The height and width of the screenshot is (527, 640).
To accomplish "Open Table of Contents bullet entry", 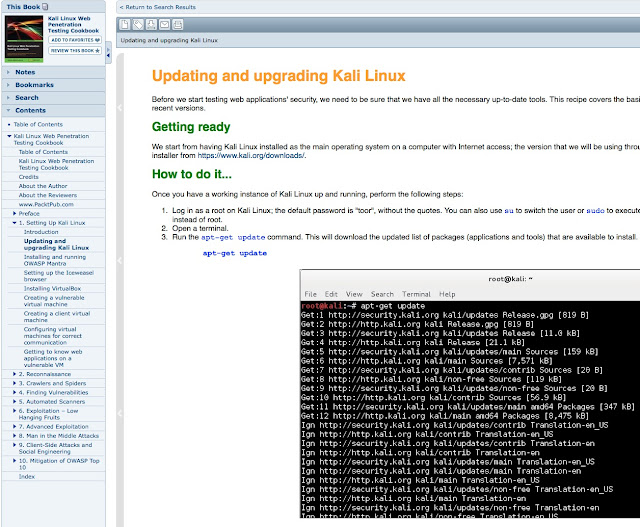I will 38,125.
